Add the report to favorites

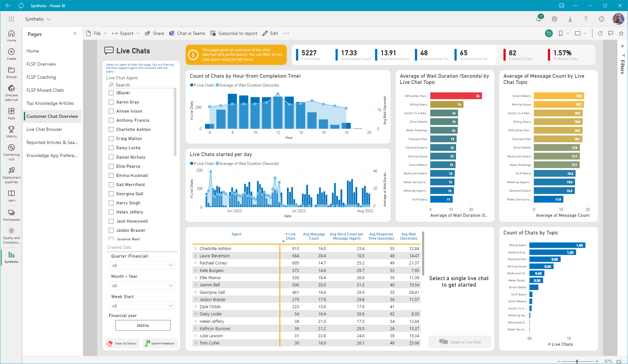point(621,33)
